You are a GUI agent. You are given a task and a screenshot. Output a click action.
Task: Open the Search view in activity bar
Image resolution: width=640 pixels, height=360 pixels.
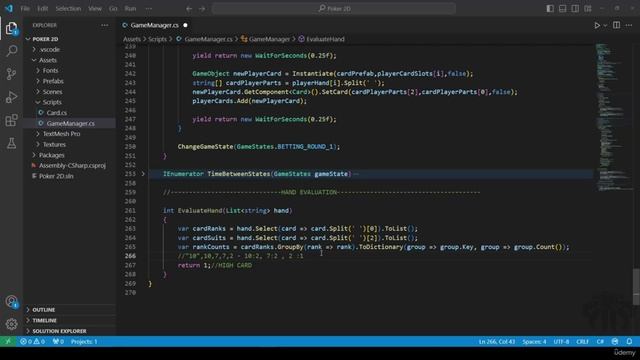click(x=11, y=51)
